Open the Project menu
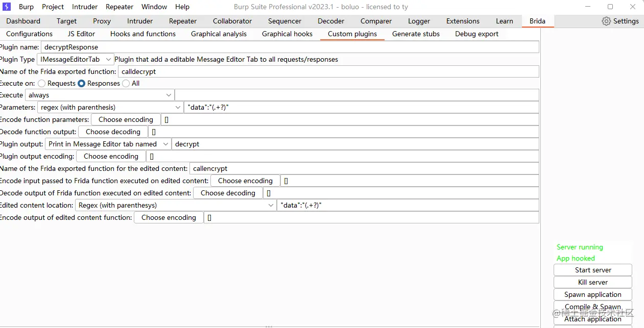Viewport: 644px width, 328px height. (x=53, y=7)
